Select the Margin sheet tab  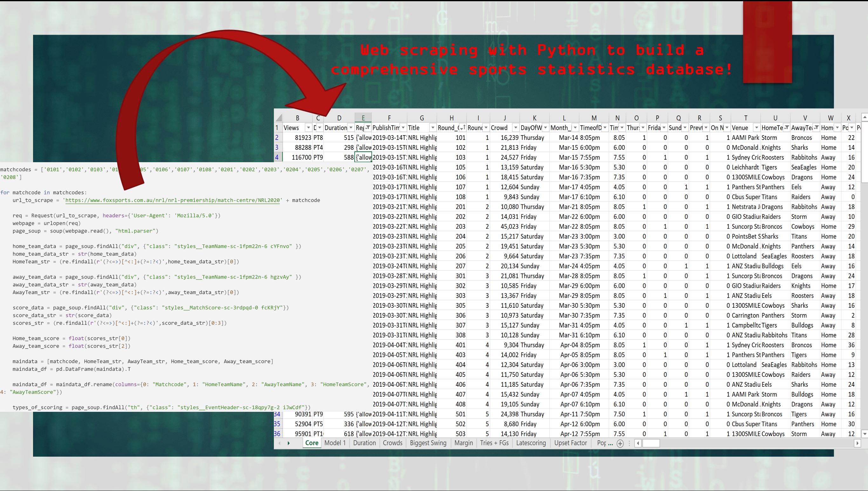[464, 443]
